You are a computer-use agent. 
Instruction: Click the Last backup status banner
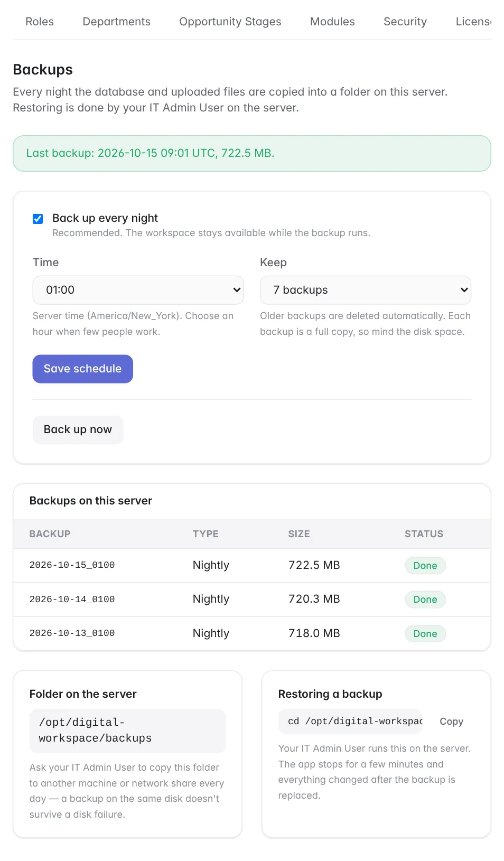point(251,153)
